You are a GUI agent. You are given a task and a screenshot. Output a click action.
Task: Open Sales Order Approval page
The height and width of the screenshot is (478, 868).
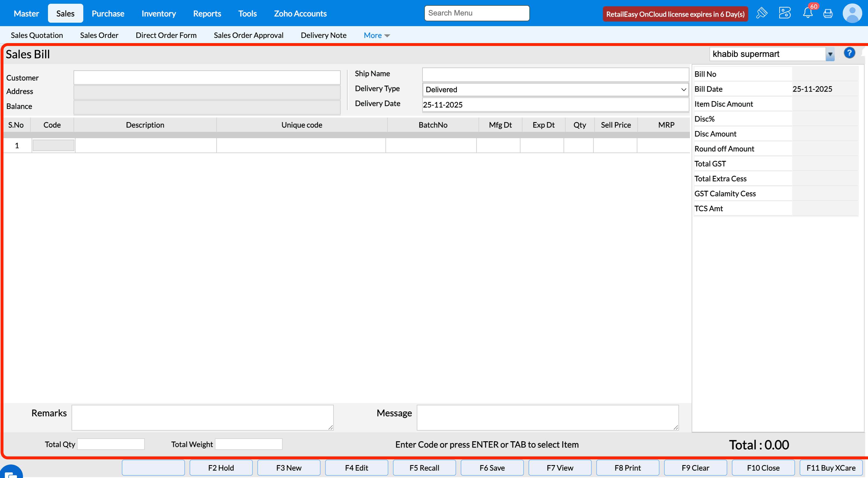point(248,35)
